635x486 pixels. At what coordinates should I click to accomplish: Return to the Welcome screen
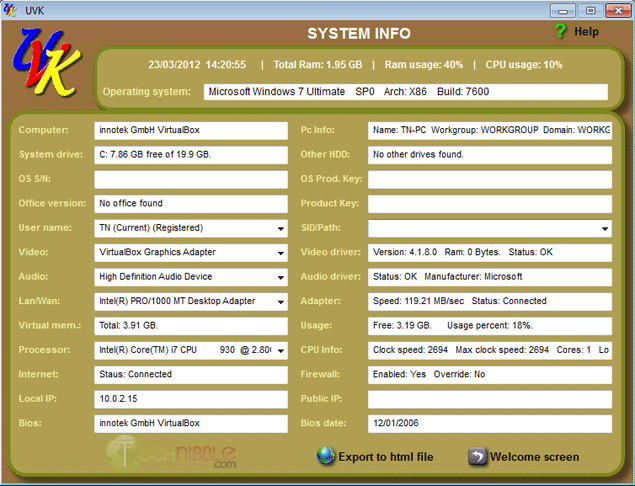click(534, 457)
